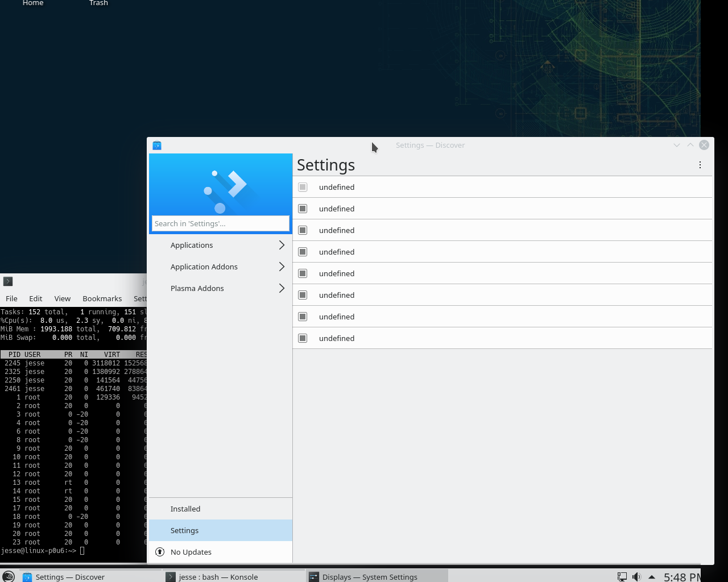The height and width of the screenshot is (582, 728).
Task: Click the Konsole window's terminal icon
Action: (x=8, y=281)
